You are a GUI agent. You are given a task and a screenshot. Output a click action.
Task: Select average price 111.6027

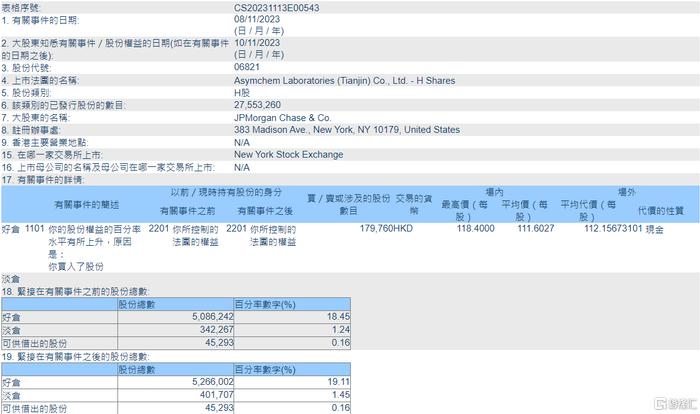point(536,229)
